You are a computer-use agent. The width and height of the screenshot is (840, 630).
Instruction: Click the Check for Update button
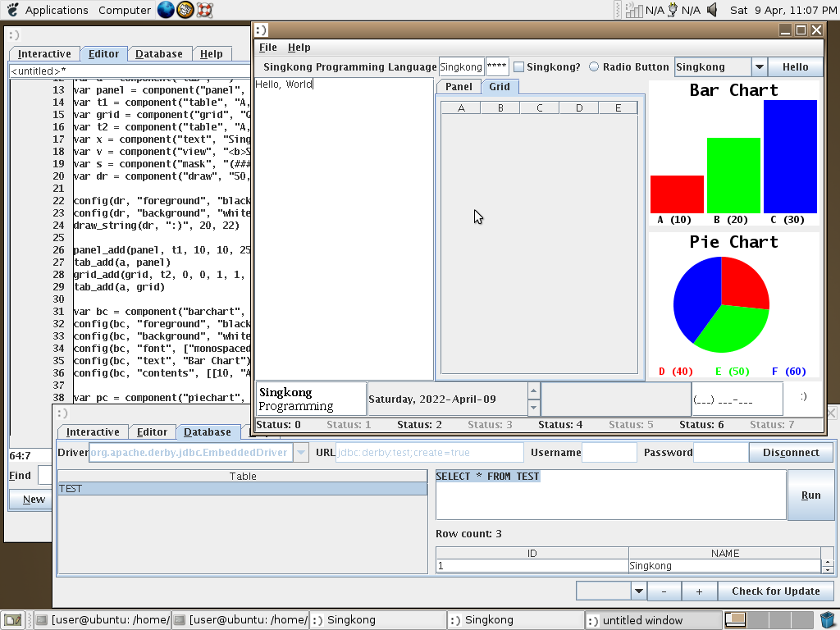[775, 591]
